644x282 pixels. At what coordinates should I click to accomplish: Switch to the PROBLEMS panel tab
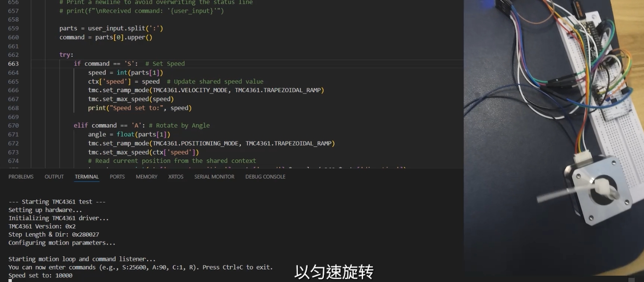coord(21,177)
